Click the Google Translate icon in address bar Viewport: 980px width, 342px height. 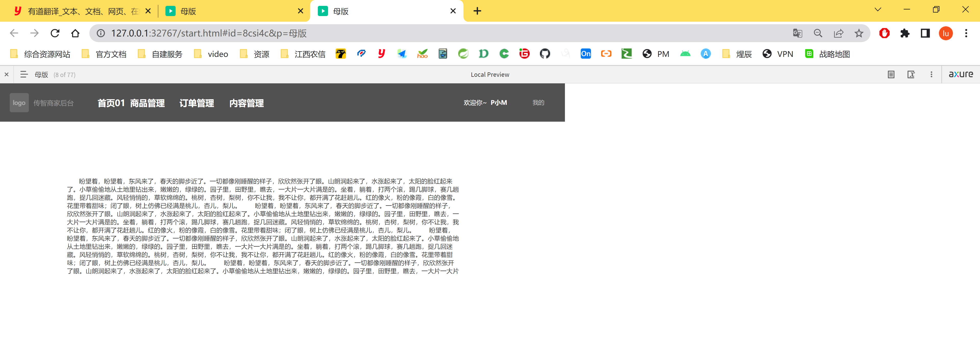pos(797,33)
